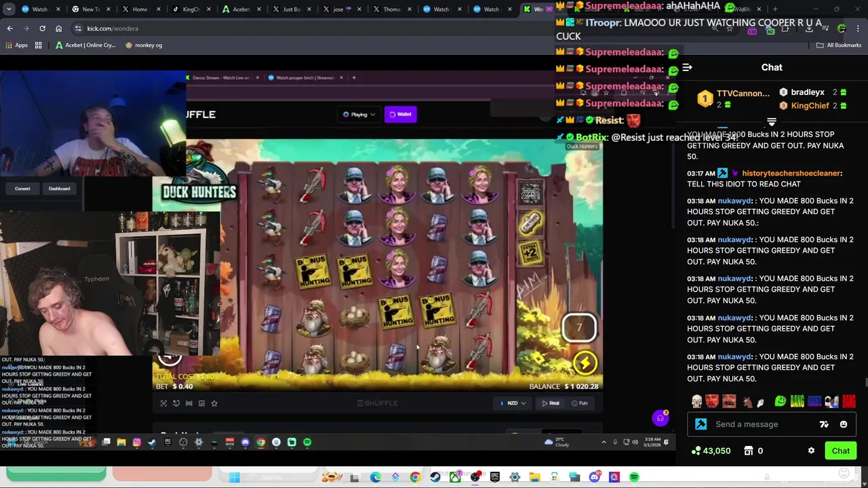
Task: Expand the gift leaderboard drop arrow
Action: point(771,122)
